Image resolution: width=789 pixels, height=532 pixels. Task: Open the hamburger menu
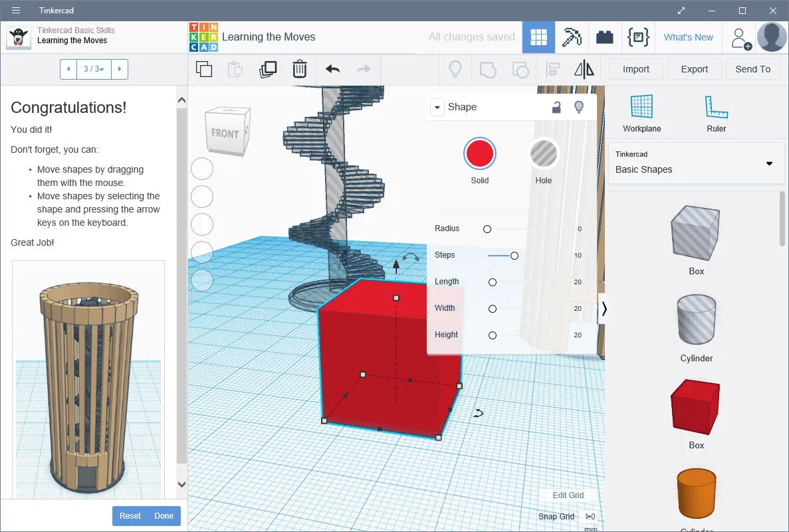click(16, 10)
